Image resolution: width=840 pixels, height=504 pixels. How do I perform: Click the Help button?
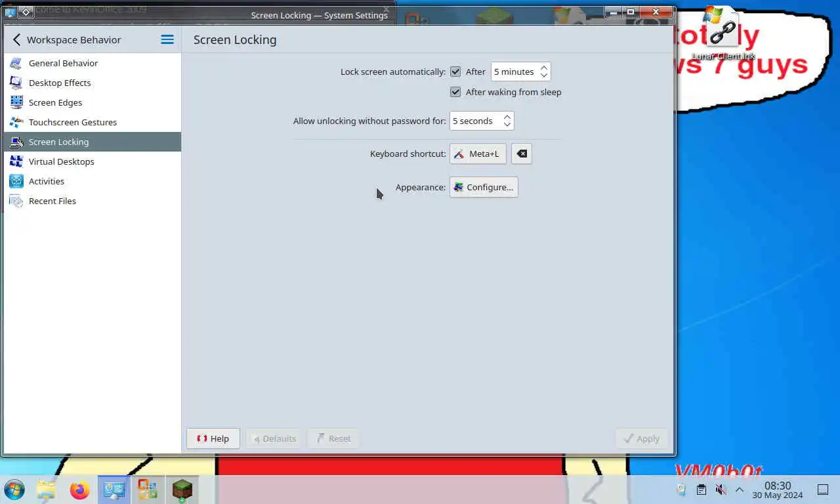[213, 438]
